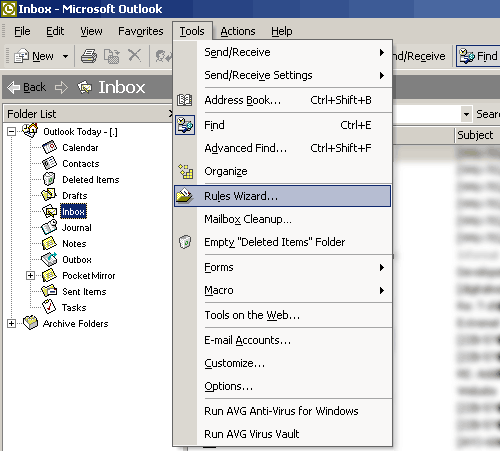The image size is (500, 451).
Task: Select the PocketMirror folder
Action: click(89, 276)
